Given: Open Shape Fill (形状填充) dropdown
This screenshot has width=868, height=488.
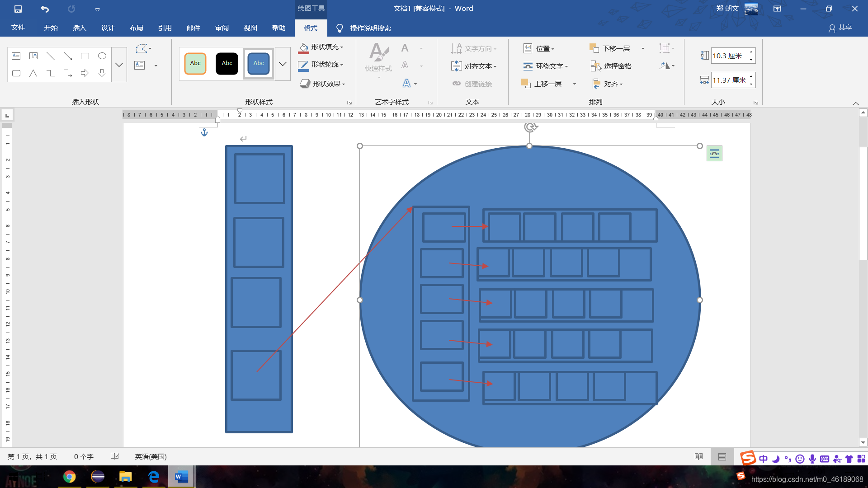Looking at the screenshot, I should (x=321, y=47).
